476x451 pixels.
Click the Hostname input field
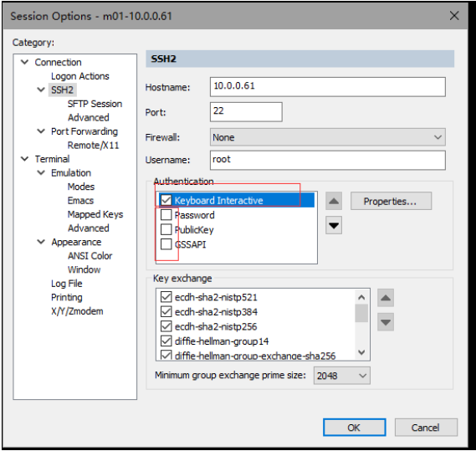(x=328, y=87)
